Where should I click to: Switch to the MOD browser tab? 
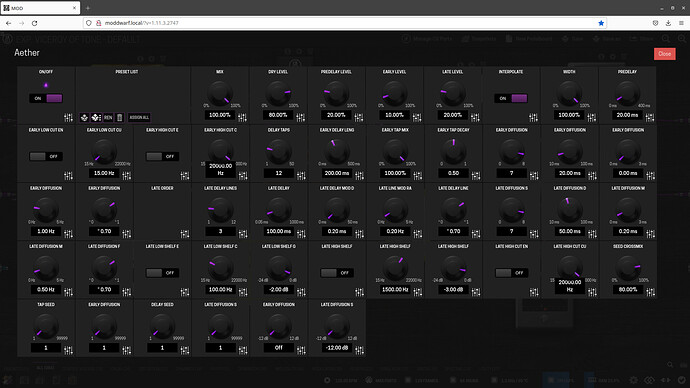(40, 8)
